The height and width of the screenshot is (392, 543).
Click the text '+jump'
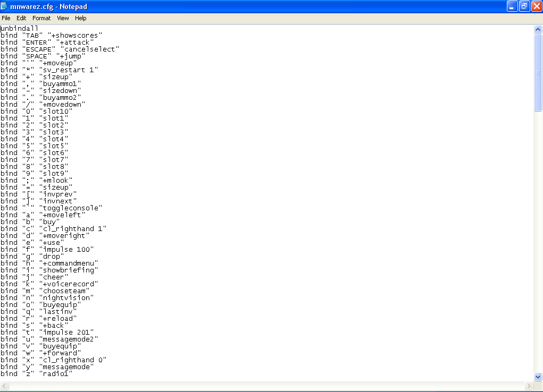click(71, 56)
